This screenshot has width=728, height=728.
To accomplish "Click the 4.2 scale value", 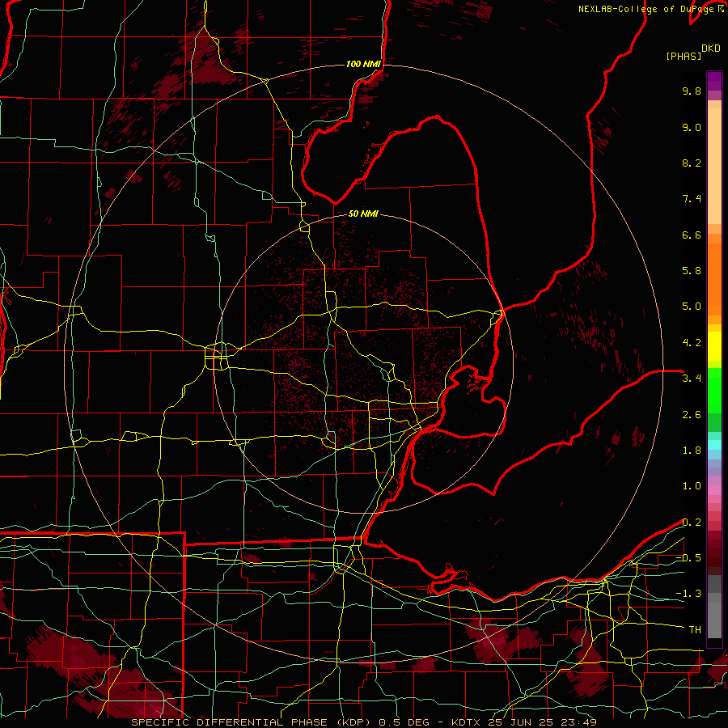I will coord(692,343).
